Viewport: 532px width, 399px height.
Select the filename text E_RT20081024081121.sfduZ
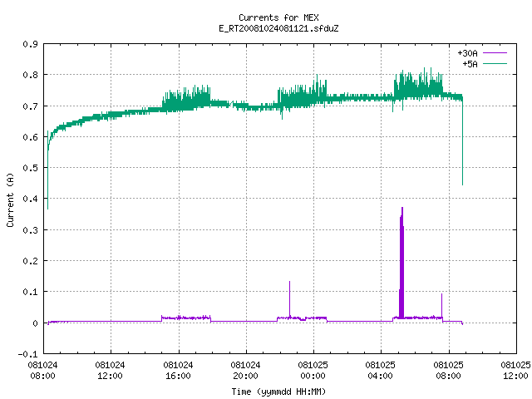pos(278,28)
